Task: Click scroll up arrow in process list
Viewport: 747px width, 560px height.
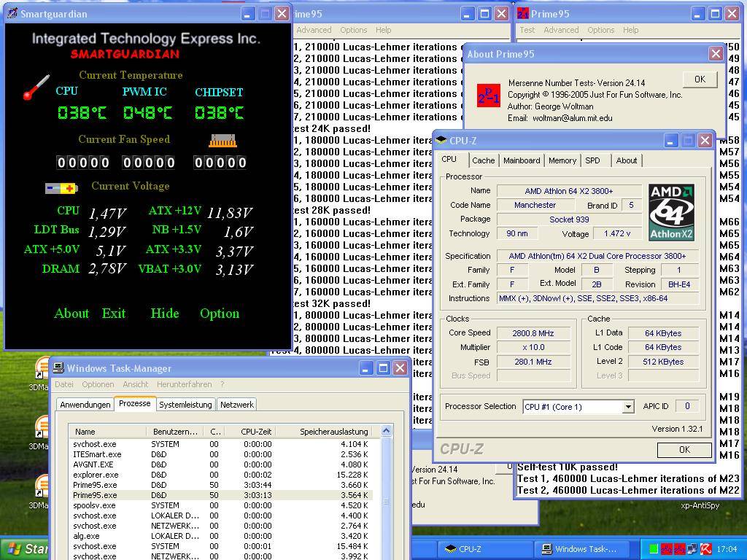Action: (x=387, y=431)
